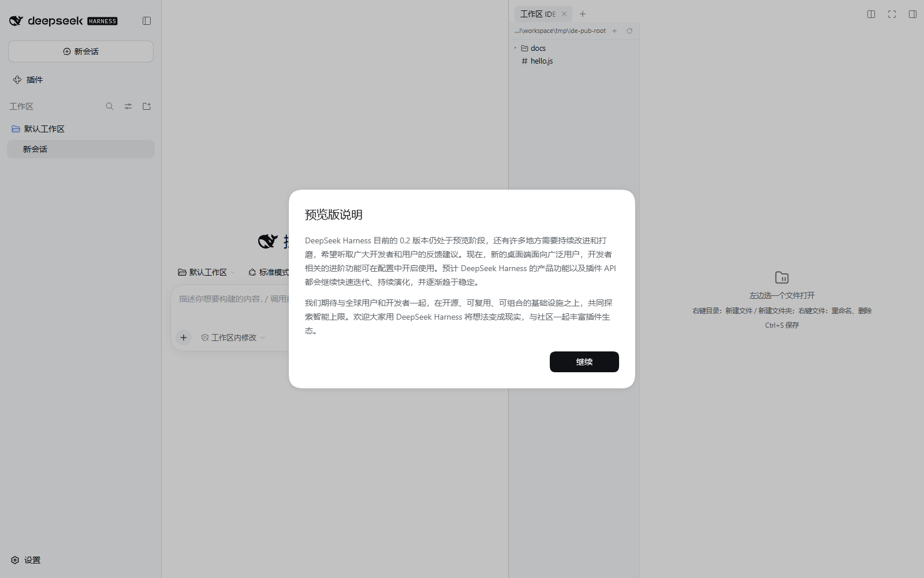Open the hello.js file
This screenshot has height=578, width=924.
574,61
